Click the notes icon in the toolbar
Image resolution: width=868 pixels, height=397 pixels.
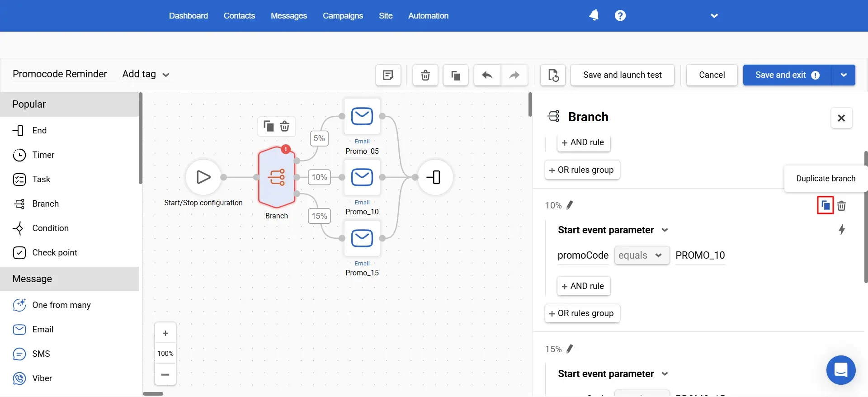click(x=388, y=75)
